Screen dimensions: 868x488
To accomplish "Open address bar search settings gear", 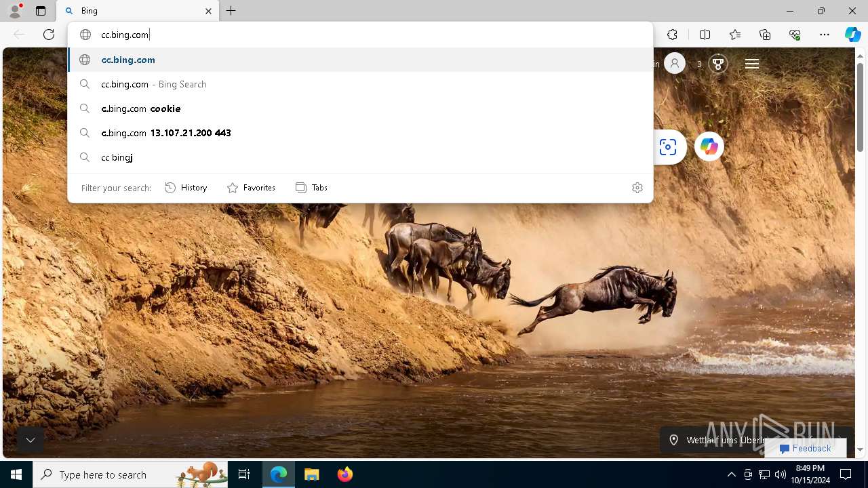I will [x=637, y=188].
